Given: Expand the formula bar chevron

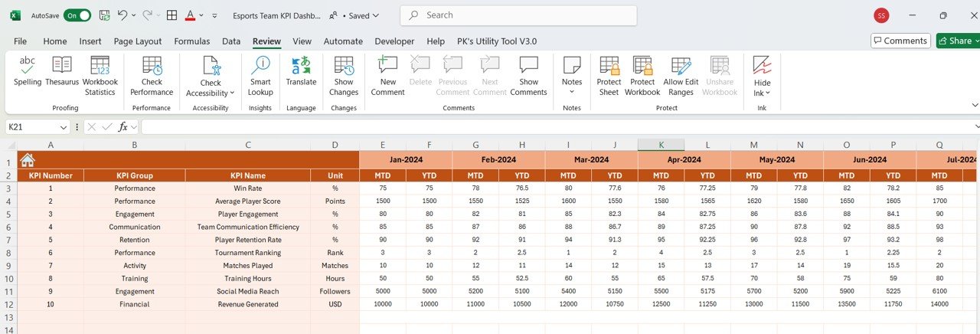Looking at the screenshot, I should [977, 126].
